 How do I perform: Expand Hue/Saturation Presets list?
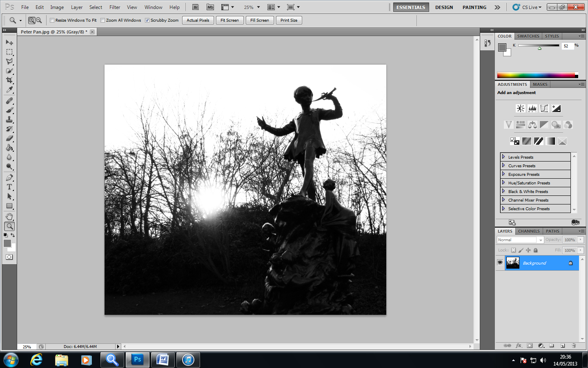[x=503, y=182]
